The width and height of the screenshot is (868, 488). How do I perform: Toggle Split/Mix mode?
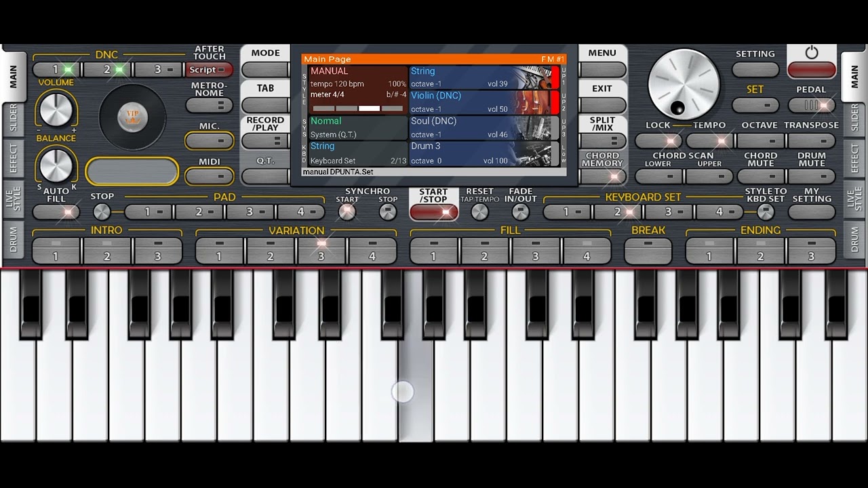(602, 141)
